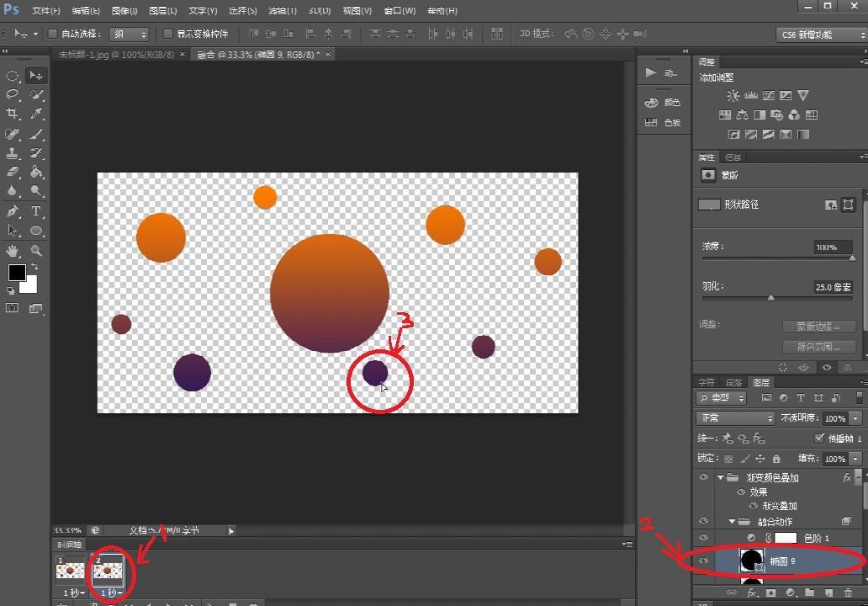Select animation frame 2 thumbnail

(107, 571)
